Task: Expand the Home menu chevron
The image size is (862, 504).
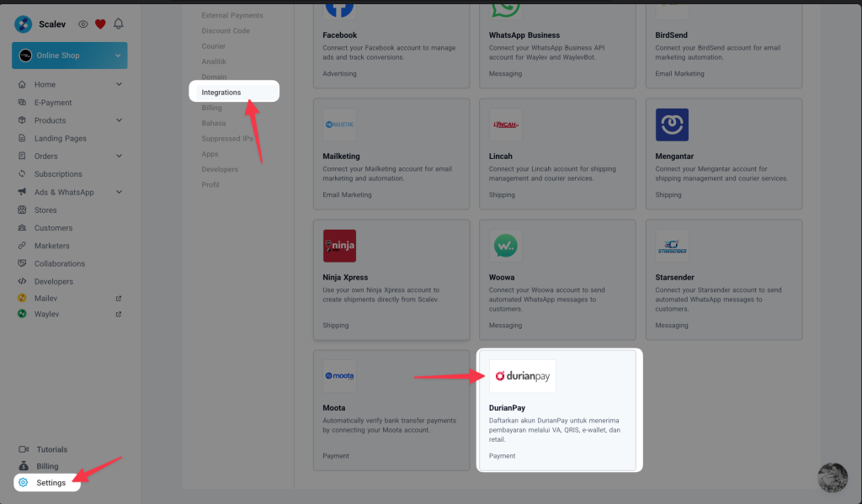Action: [119, 84]
